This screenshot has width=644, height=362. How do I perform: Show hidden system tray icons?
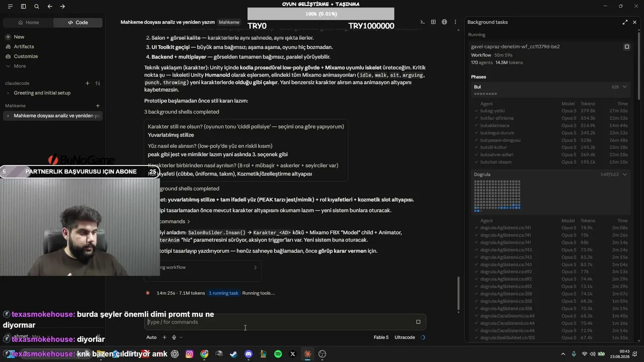click(563, 354)
